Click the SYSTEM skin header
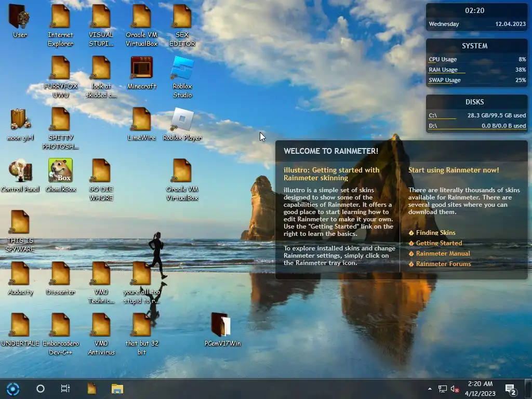 475,46
